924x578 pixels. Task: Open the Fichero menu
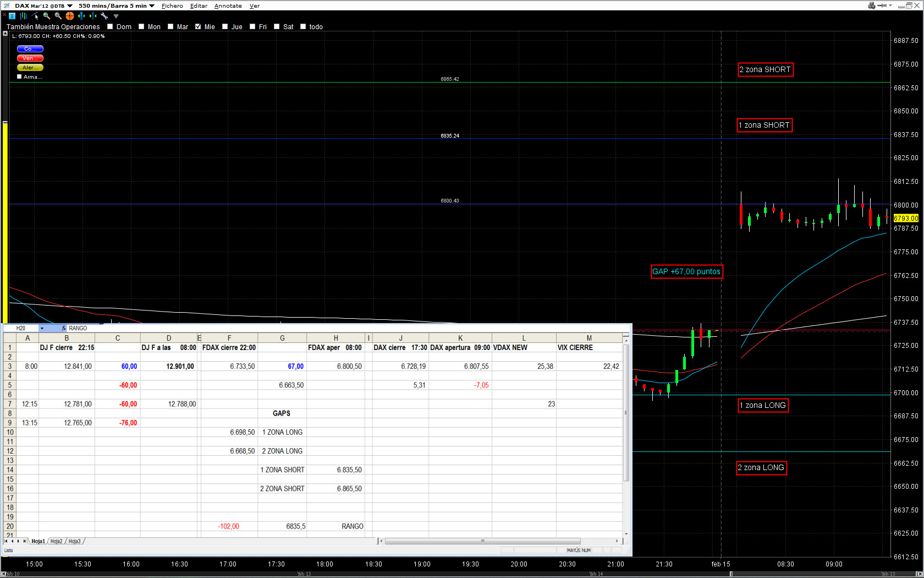(x=172, y=6)
